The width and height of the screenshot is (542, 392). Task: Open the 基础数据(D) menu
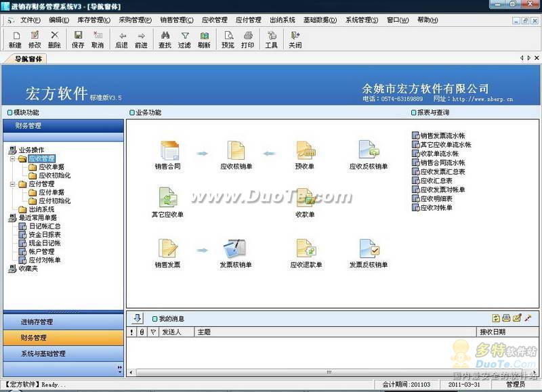[x=320, y=20]
